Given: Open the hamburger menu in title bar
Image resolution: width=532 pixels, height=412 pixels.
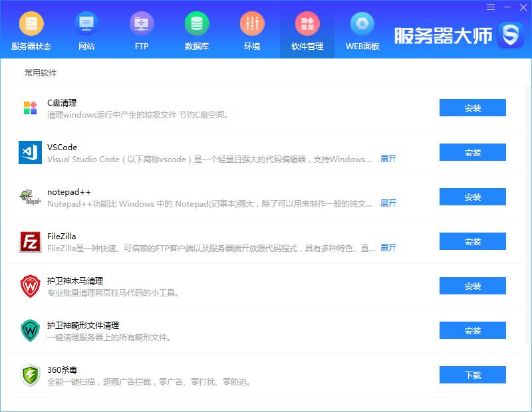Looking at the screenshot, I should (x=491, y=7).
